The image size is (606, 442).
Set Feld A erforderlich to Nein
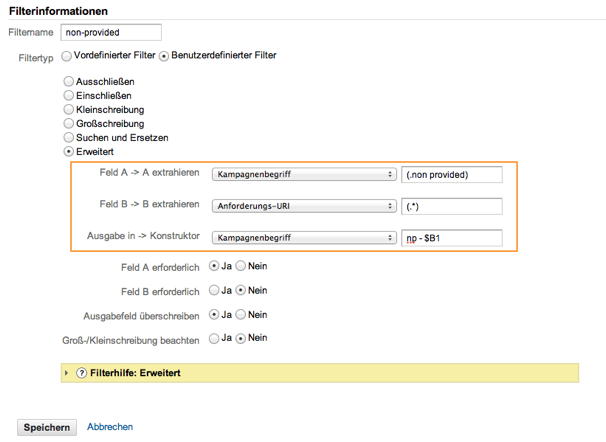(239, 267)
